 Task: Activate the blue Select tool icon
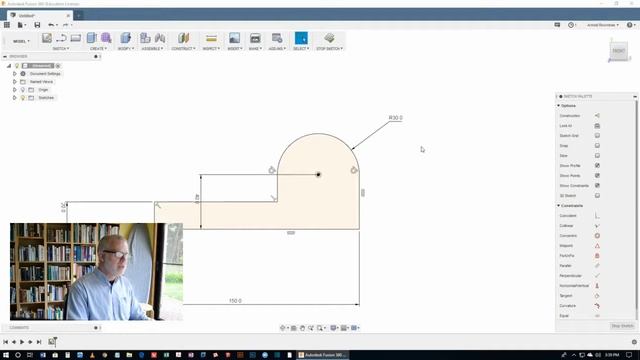301,38
